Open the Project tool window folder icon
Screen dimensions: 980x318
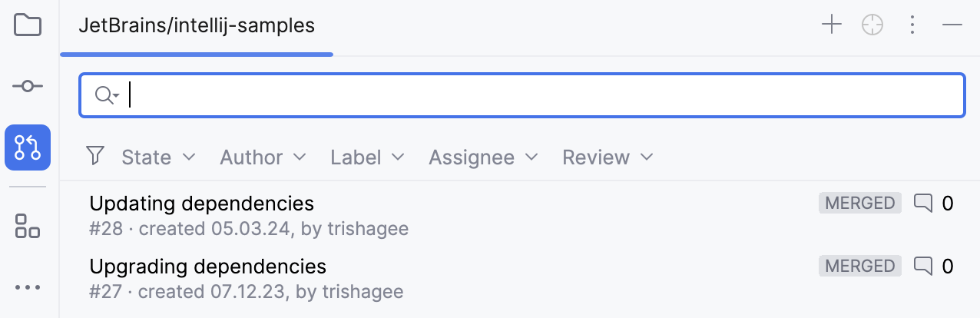[28, 25]
